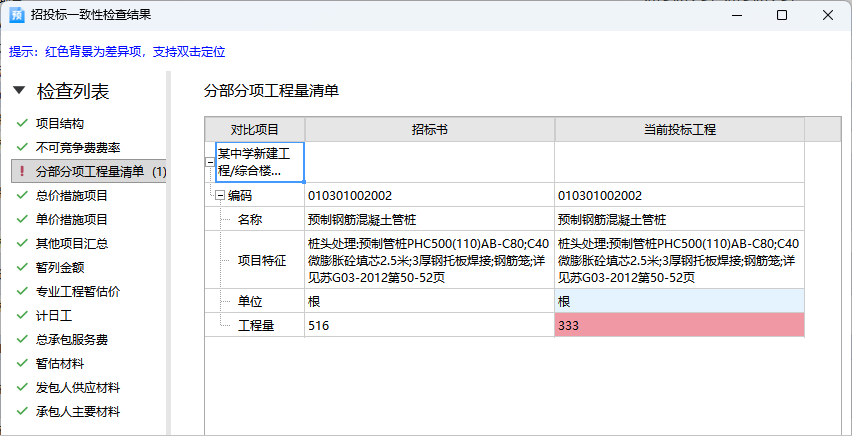
Task: Maximize the 招投标一致性检查结果 window
Action: click(x=782, y=16)
